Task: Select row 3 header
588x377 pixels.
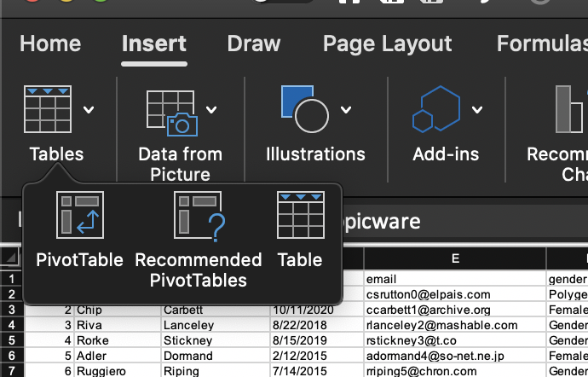Action: (x=12, y=310)
